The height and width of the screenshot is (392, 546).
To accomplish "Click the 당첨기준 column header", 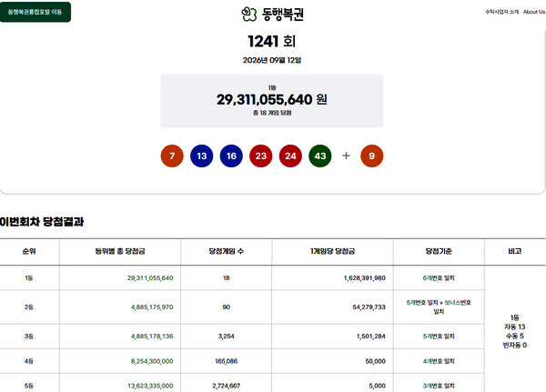I will coord(439,251).
